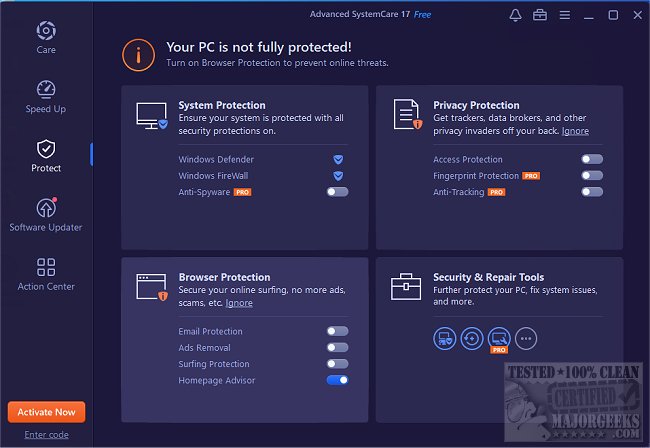This screenshot has height=448, width=650.
Task: Disable the Homepage Advisor toggle
Action: click(x=337, y=380)
